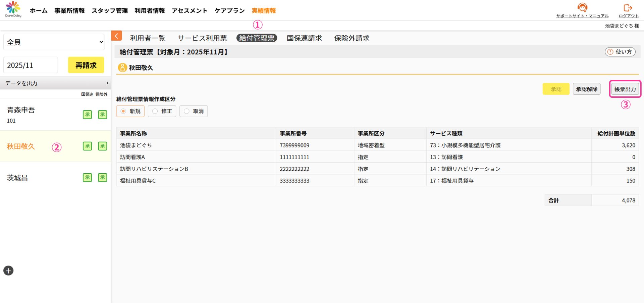Click the black plus add icon
Image resolution: width=644 pixels, height=303 pixels.
(x=8, y=270)
